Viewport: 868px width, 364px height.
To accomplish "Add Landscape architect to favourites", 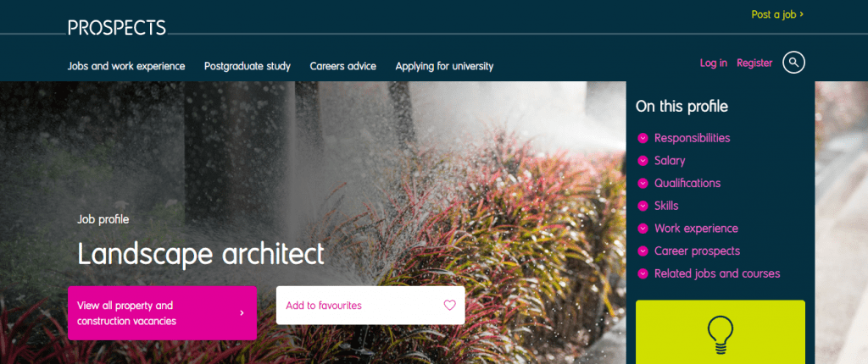I will coord(370,306).
